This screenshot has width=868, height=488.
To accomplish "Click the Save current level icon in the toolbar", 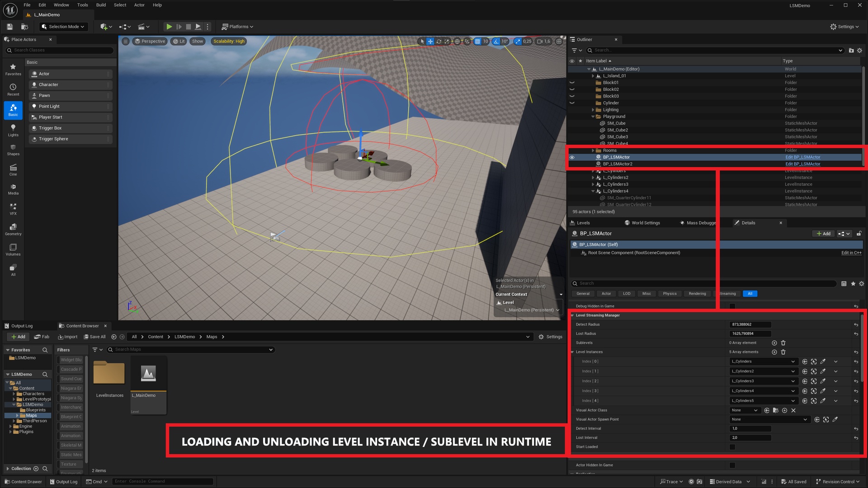I will pyautogui.click(x=9, y=27).
